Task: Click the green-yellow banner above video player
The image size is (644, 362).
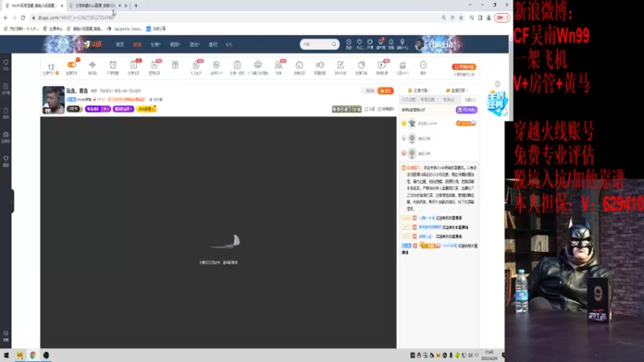Action: click(x=347, y=109)
